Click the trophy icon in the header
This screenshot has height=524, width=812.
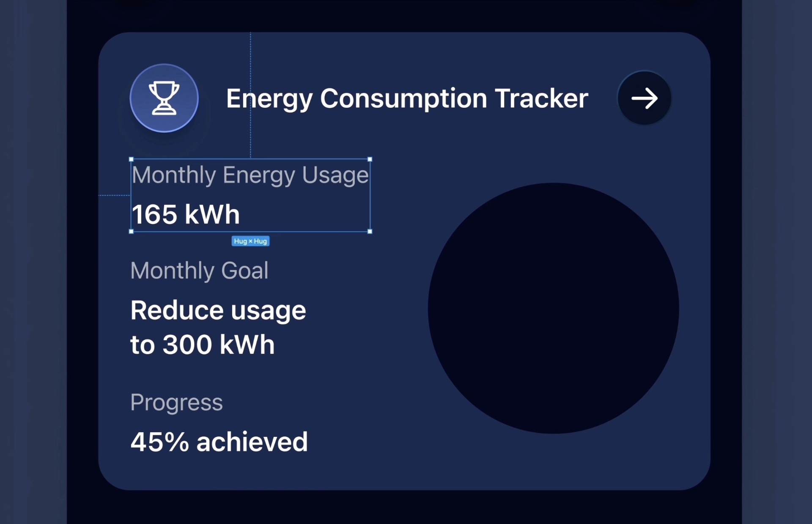164,98
